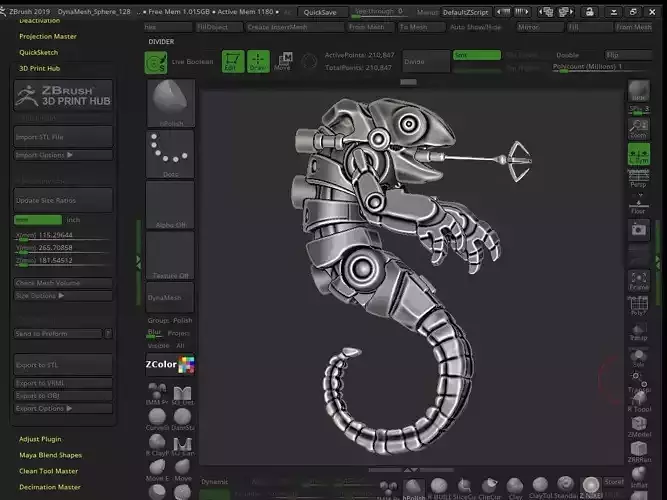Pick the Clay brush on bottom shelf
This screenshot has height=500, width=667.
coord(515,489)
